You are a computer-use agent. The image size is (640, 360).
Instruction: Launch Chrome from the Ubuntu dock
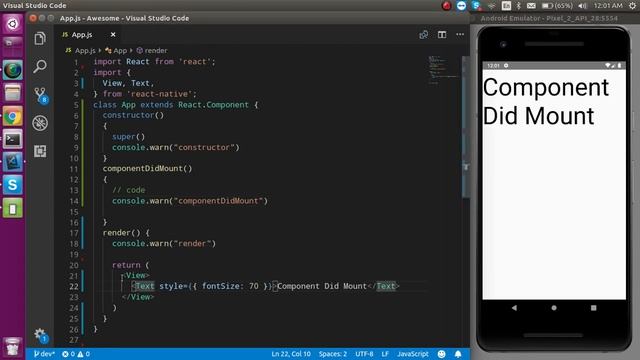(12, 117)
